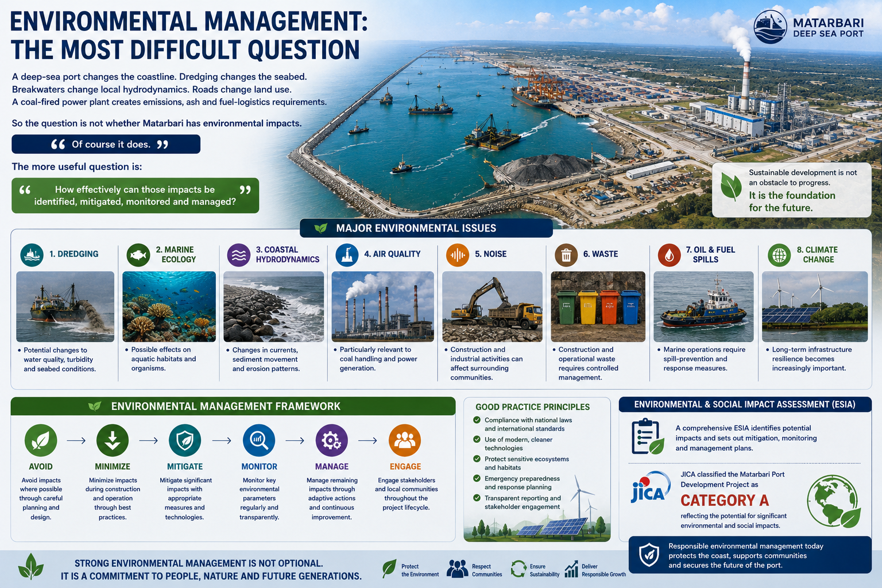
Task: Click the Marine Ecology fish icon
Action: (x=138, y=254)
